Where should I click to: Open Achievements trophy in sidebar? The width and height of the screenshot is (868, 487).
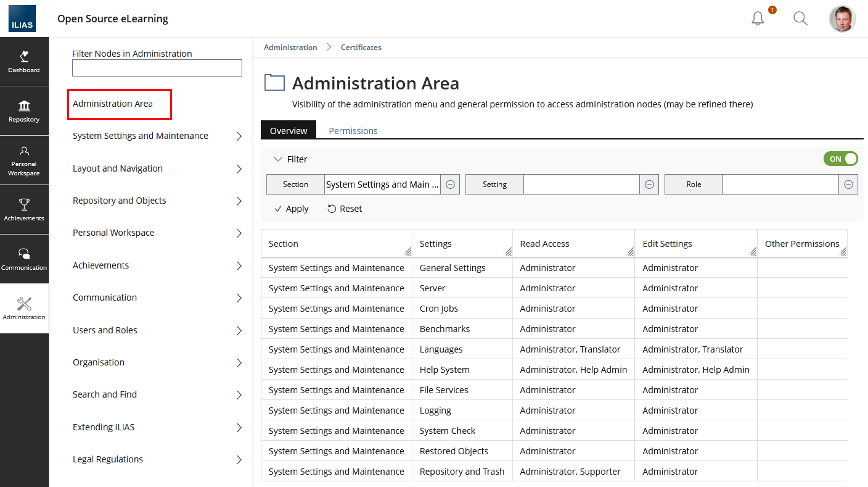click(24, 210)
